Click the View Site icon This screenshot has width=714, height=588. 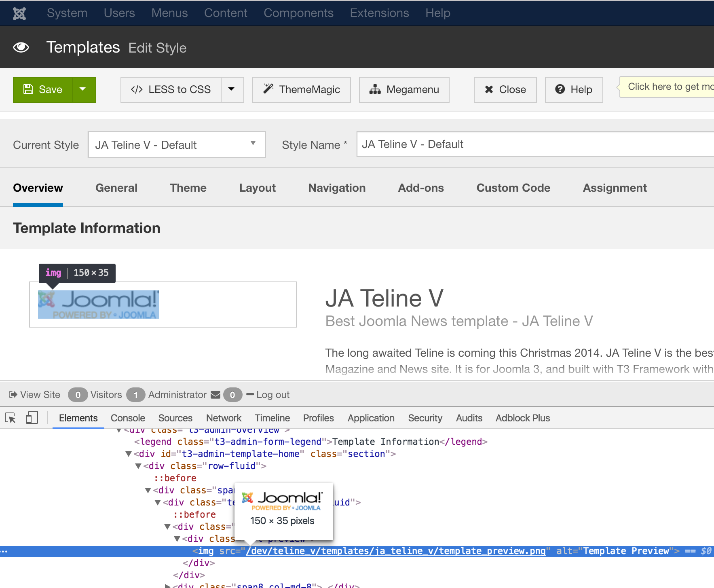pos(13,395)
